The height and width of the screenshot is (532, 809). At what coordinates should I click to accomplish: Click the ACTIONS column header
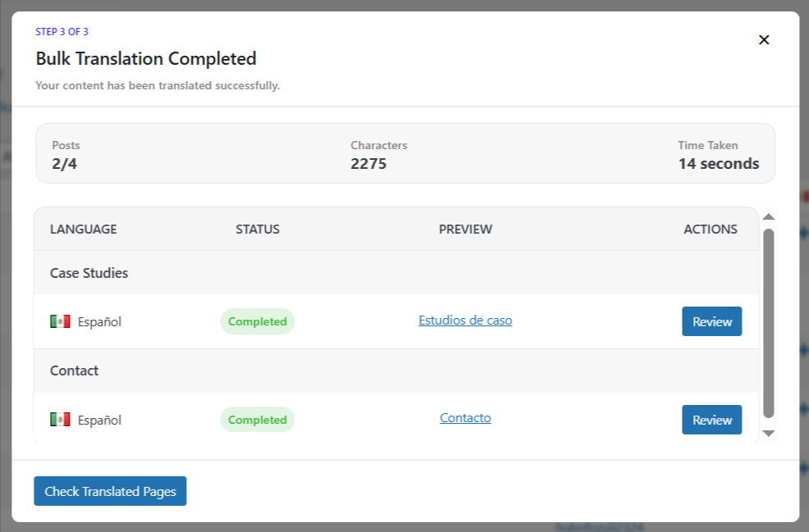[710, 230]
